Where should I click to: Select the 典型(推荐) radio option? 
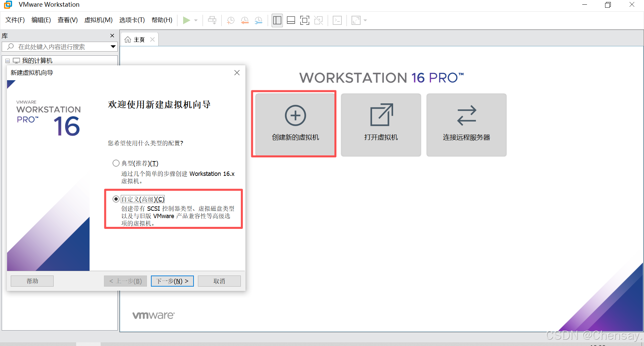point(116,163)
